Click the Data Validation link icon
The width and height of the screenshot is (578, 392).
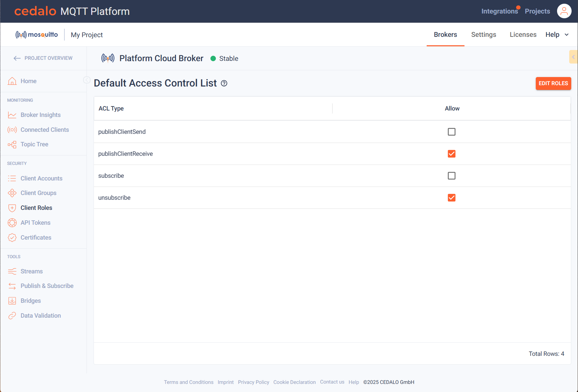(x=12, y=316)
